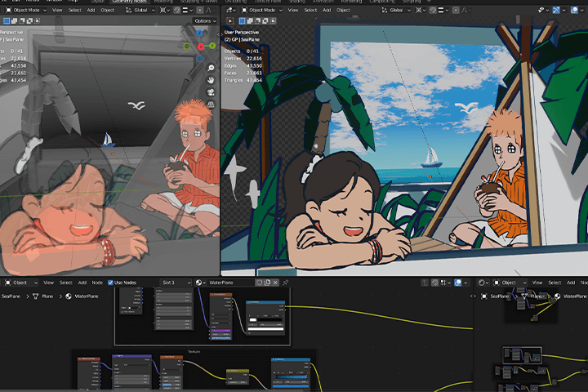Click green Y axis on navigation gizmo
Viewport: 588px width, 392px height.
(x=212, y=46)
